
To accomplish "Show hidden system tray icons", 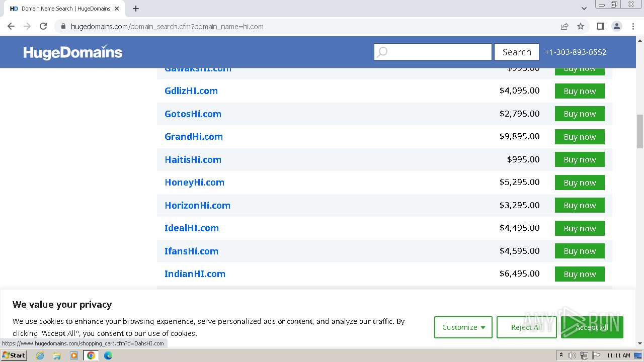I will [561, 355].
